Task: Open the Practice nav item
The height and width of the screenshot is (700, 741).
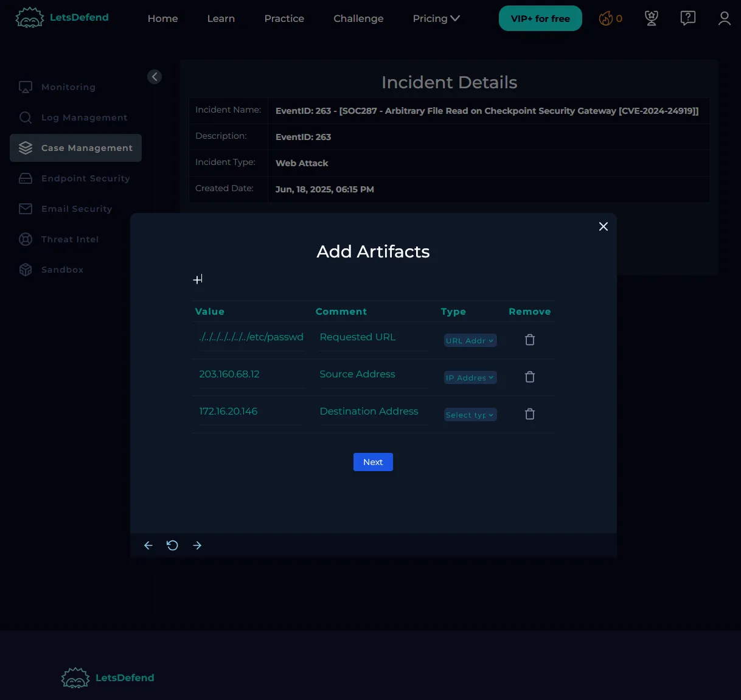Action: (x=284, y=18)
